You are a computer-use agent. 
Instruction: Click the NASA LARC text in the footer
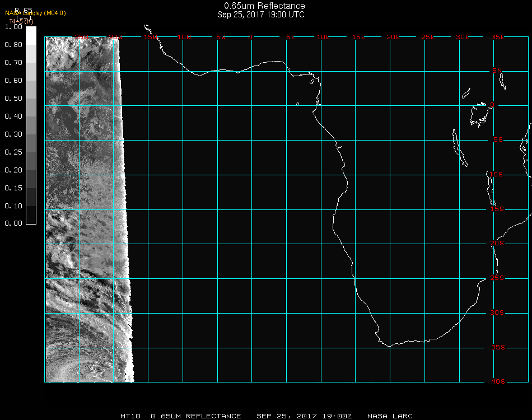click(x=390, y=416)
